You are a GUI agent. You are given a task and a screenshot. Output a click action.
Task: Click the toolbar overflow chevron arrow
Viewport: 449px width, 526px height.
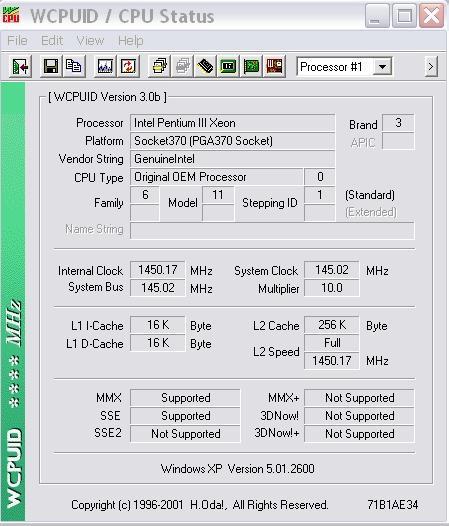[431, 67]
